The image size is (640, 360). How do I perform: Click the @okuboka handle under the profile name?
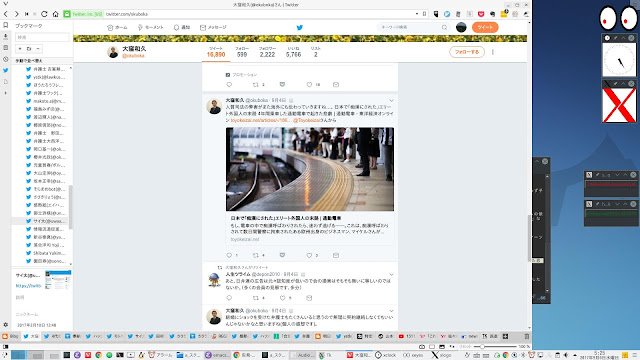click(133, 56)
